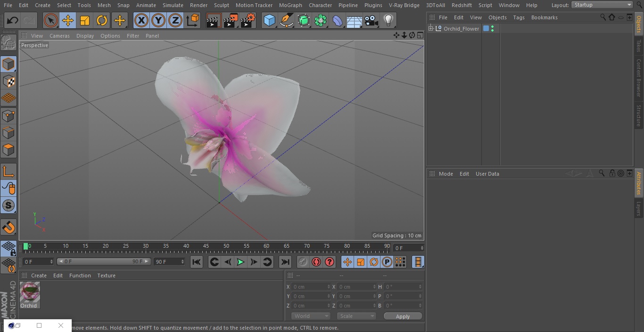Open viewport Cameras menu

[x=59, y=36]
